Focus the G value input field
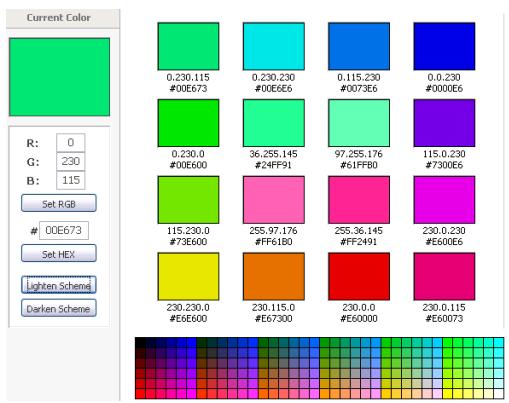Viewport: 509px width, 403px height. point(71,161)
